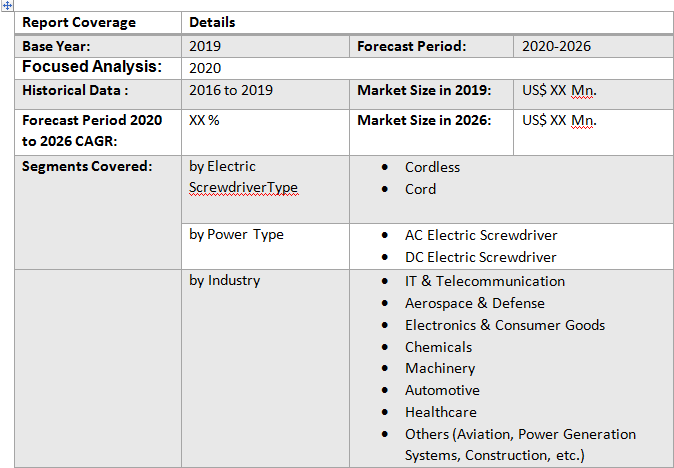Viewport: 674px width, 468px height.
Task: Click the Segments Covered label
Action: (x=87, y=166)
